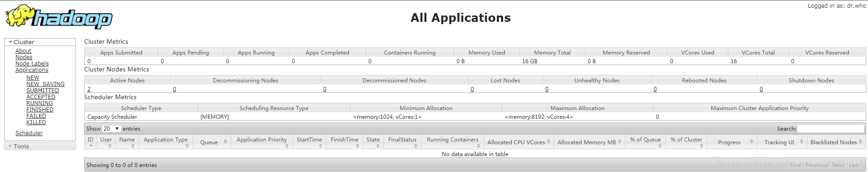The image size is (868, 172).
Task: Sort table by StartTime column
Action: coord(309,142)
